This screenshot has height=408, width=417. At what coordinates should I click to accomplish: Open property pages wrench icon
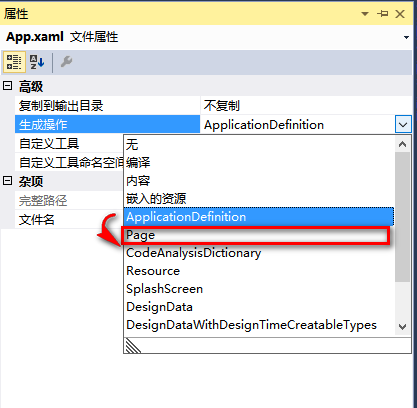[x=66, y=62]
